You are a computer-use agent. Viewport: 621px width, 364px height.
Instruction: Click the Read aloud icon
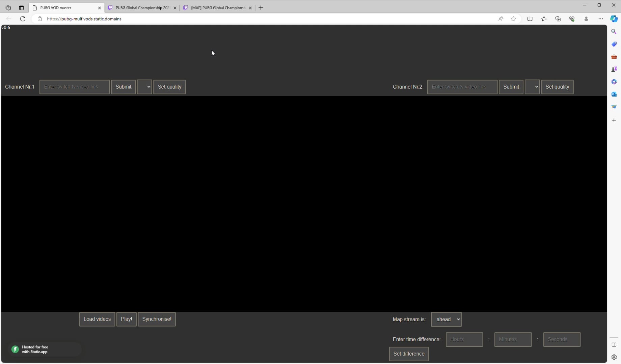click(501, 19)
